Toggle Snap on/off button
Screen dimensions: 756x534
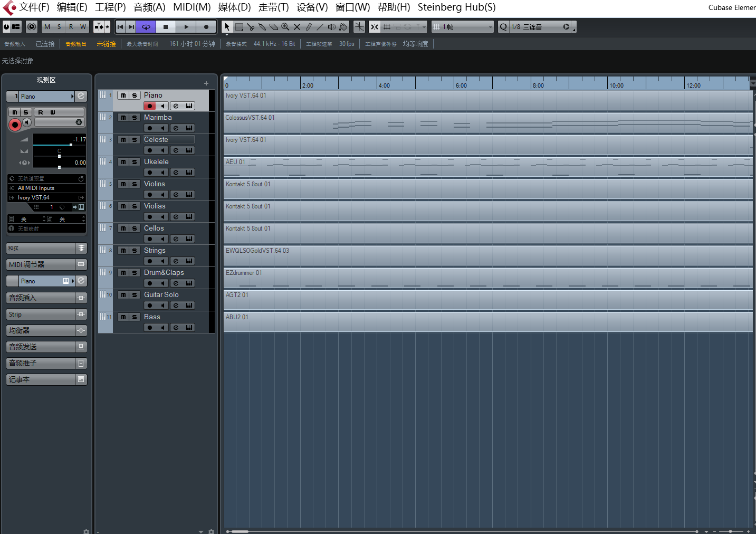[374, 27]
